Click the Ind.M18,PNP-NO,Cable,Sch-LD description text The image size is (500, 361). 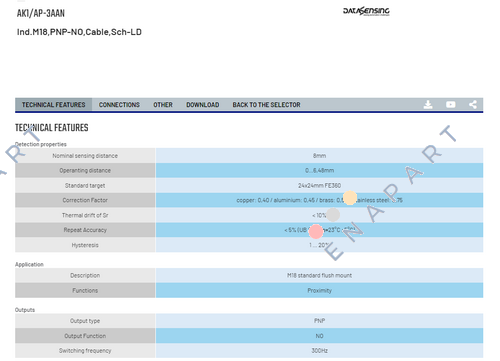(79, 32)
